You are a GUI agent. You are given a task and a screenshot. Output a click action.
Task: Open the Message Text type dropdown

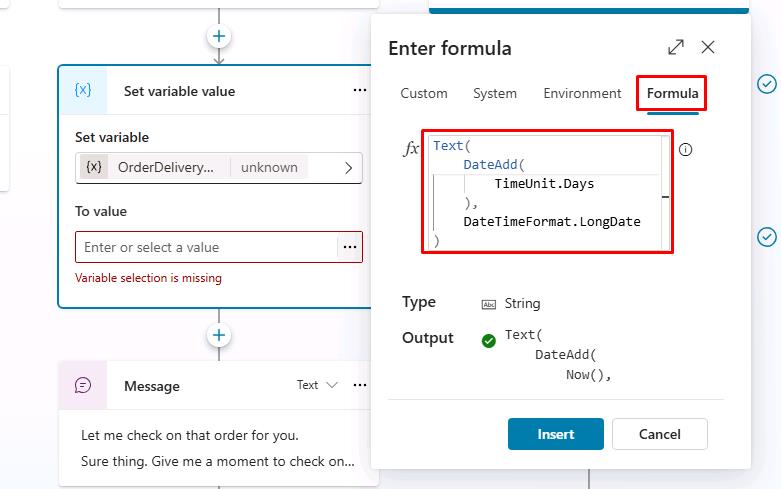click(x=317, y=385)
